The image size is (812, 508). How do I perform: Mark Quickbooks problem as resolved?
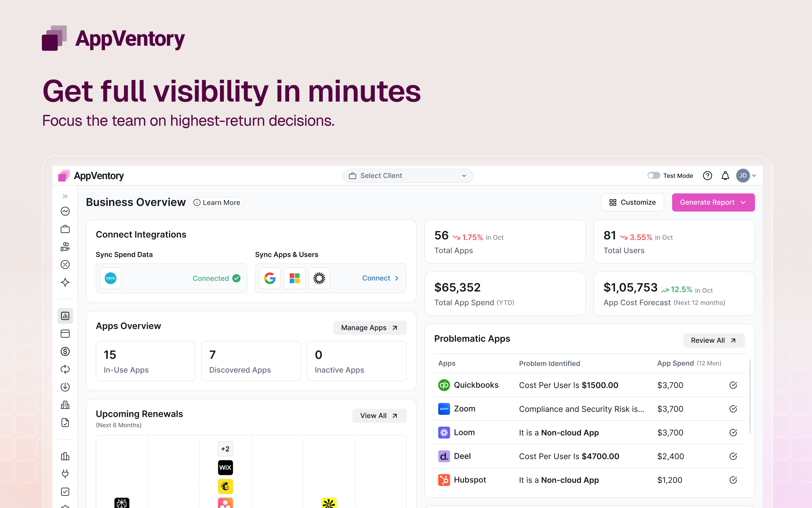(x=733, y=385)
